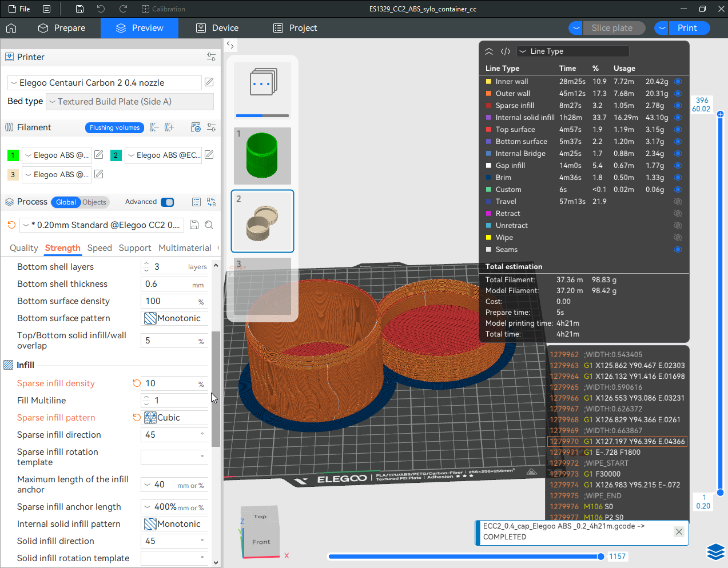
Task: Switch to the Prepare tab
Action: tap(62, 28)
